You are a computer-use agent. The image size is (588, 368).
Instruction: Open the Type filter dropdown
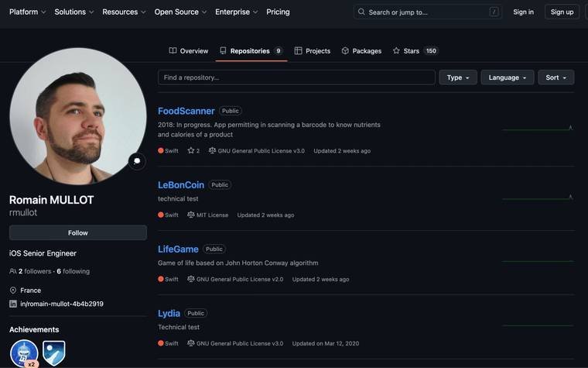coord(458,77)
